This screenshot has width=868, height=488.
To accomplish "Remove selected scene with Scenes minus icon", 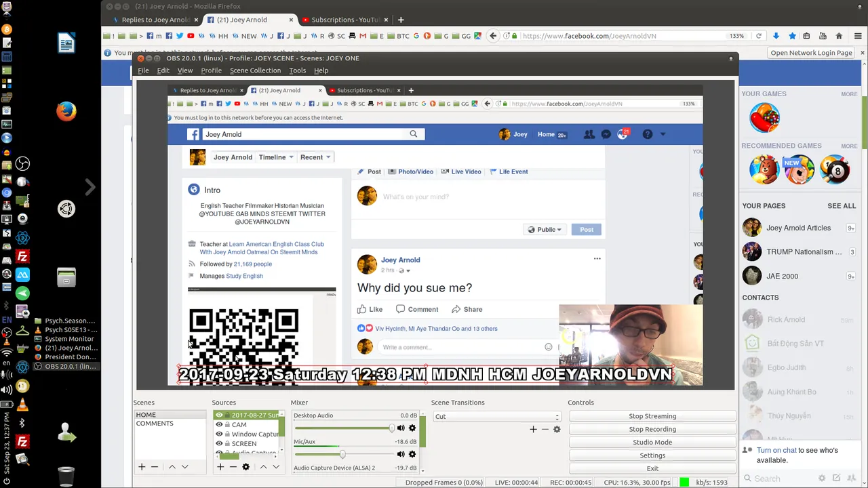I will click(155, 467).
